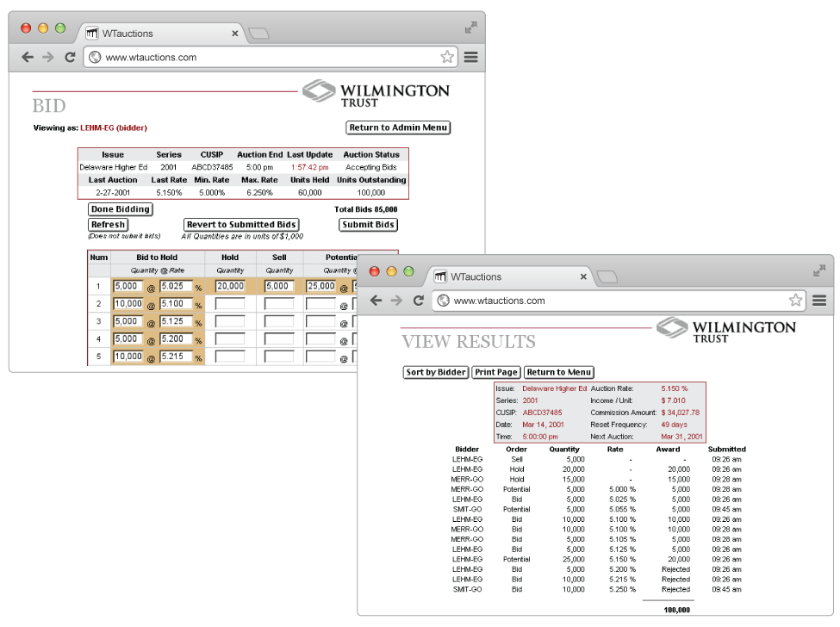The height and width of the screenshot is (627, 840).
Task: Click row 2 bid rate field 5.100
Action: pos(176,304)
